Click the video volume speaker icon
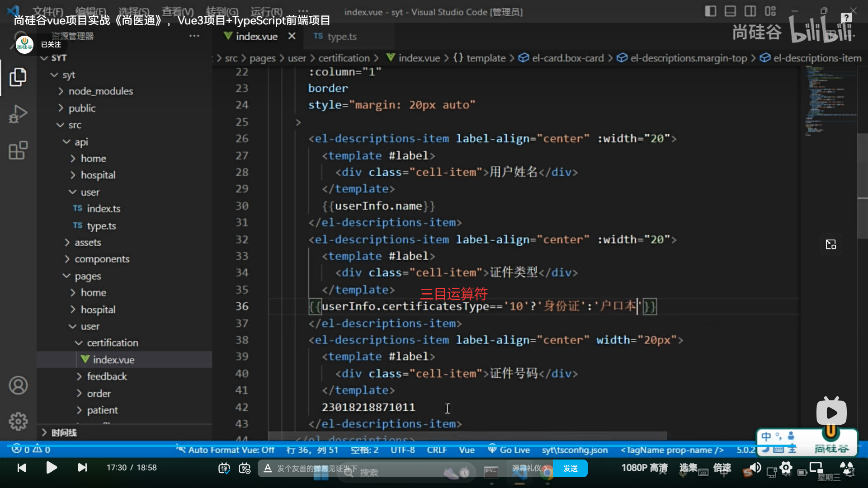Image resolution: width=868 pixels, height=488 pixels. 755,467
